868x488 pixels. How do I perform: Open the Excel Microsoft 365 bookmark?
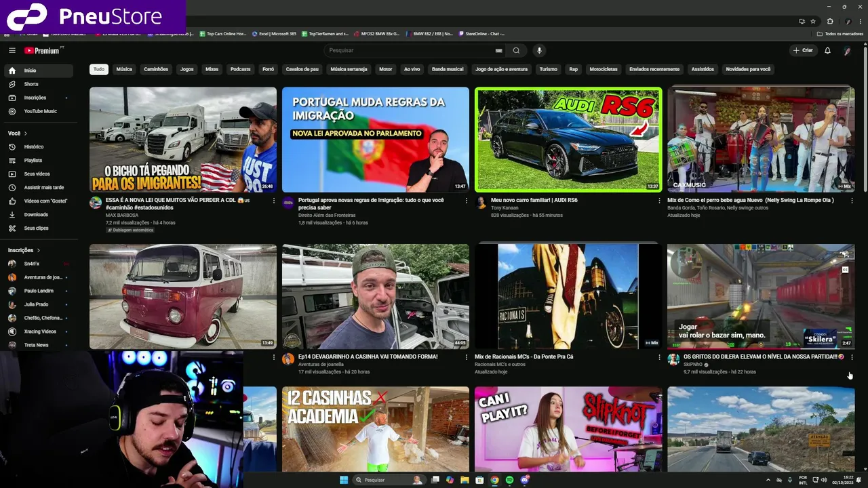(274, 34)
